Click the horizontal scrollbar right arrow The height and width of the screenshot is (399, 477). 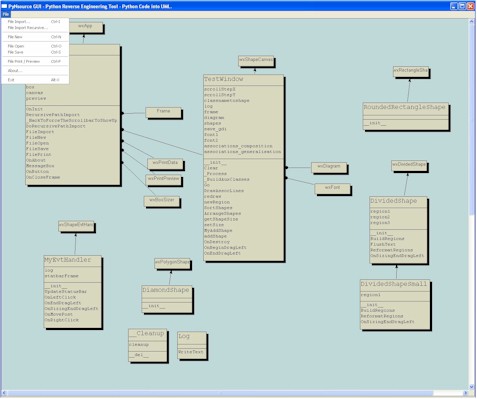click(466, 393)
